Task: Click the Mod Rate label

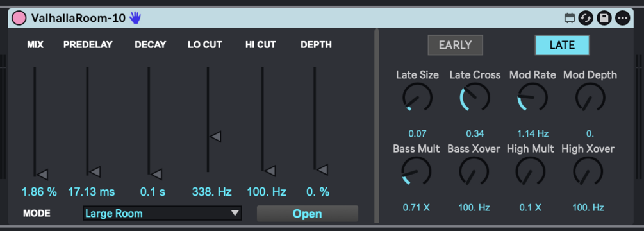Action: click(x=533, y=75)
